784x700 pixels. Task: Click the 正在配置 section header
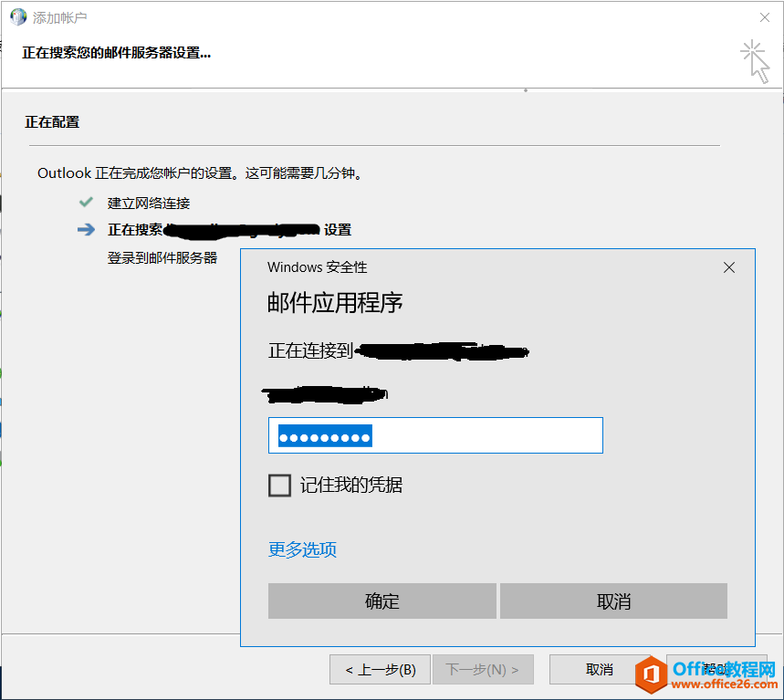pyautogui.click(x=54, y=121)
